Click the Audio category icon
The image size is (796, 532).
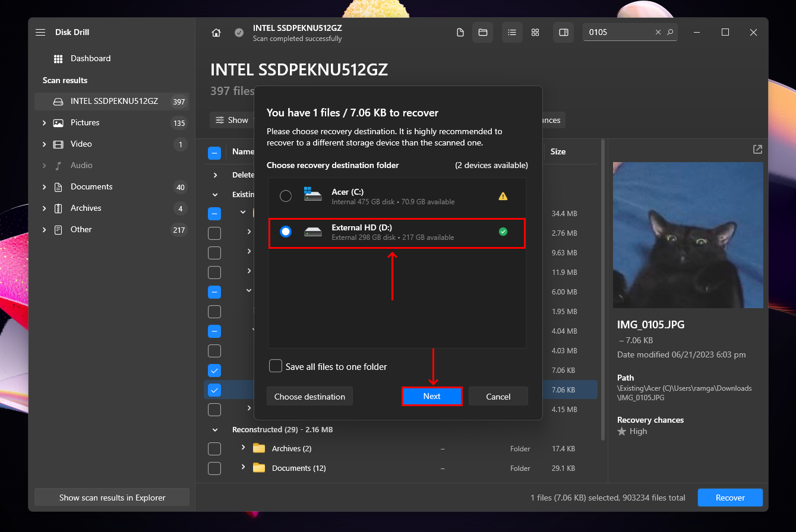coord(58,166)
